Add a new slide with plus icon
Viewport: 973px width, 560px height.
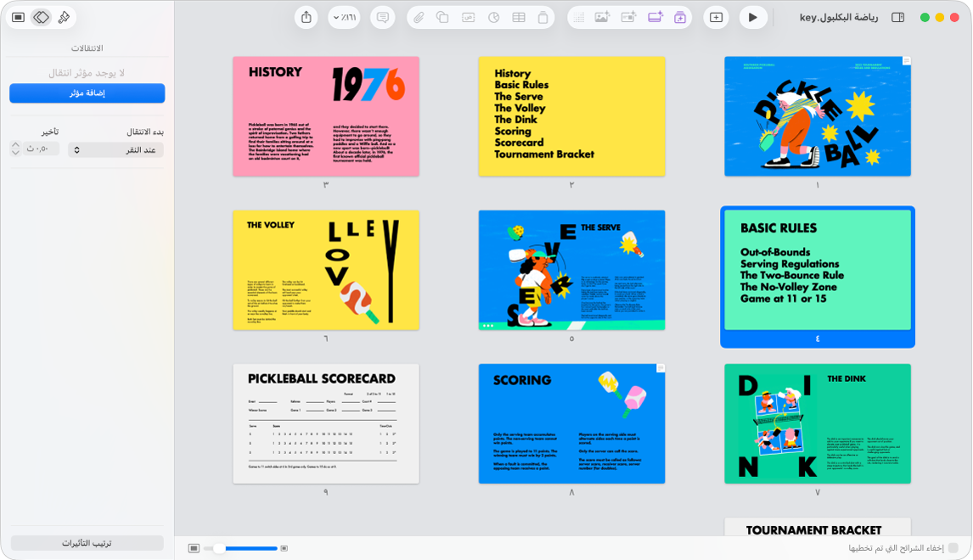pos(716,17)
